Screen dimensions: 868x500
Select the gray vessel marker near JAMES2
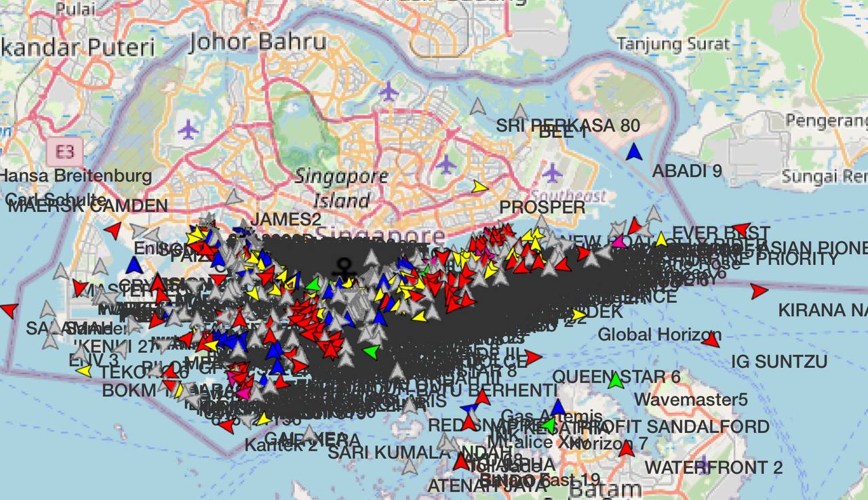[233, 197]
